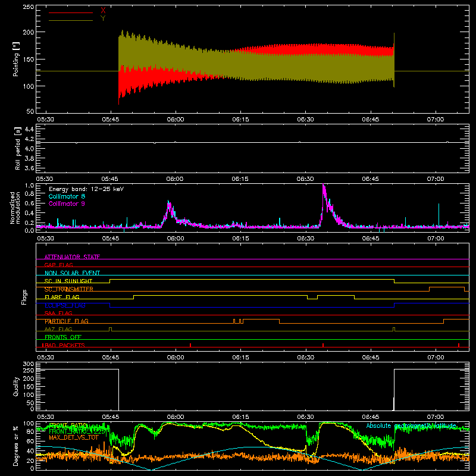This screenshot has width=476, height=476.
Task: Click the BAD_PACKETS spike near 06:34
Action: point(323,345)
